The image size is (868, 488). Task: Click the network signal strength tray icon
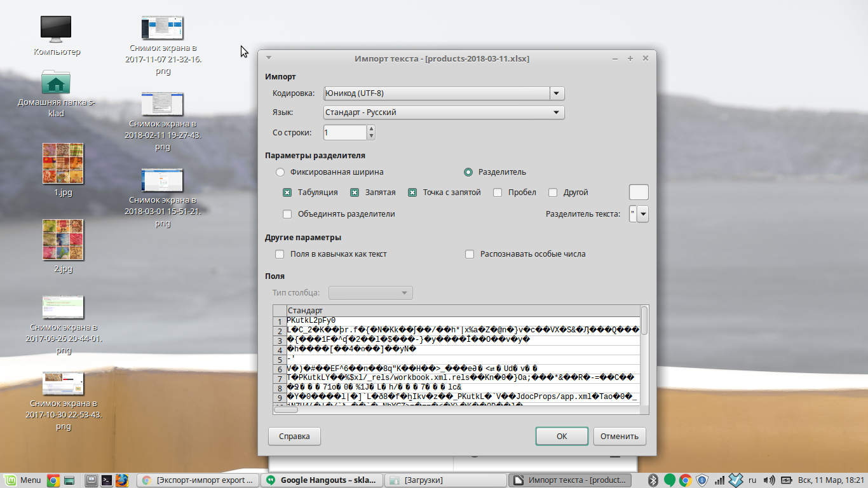tap(719, 480)
